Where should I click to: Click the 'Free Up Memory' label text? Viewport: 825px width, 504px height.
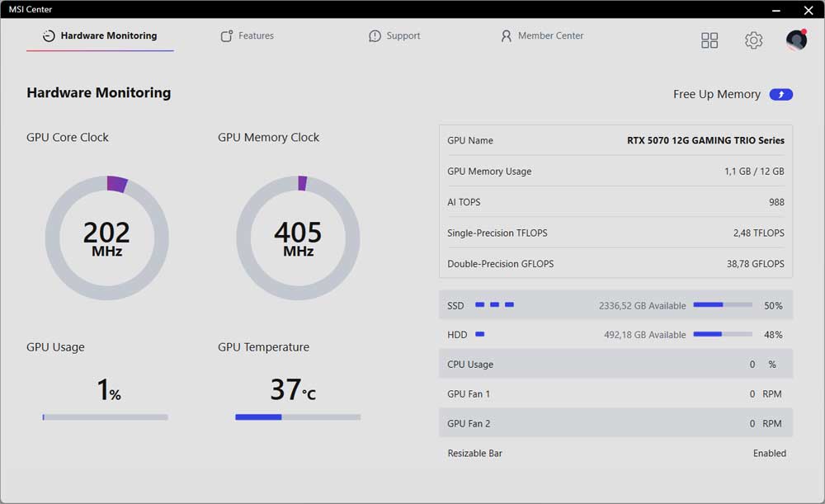717,94
